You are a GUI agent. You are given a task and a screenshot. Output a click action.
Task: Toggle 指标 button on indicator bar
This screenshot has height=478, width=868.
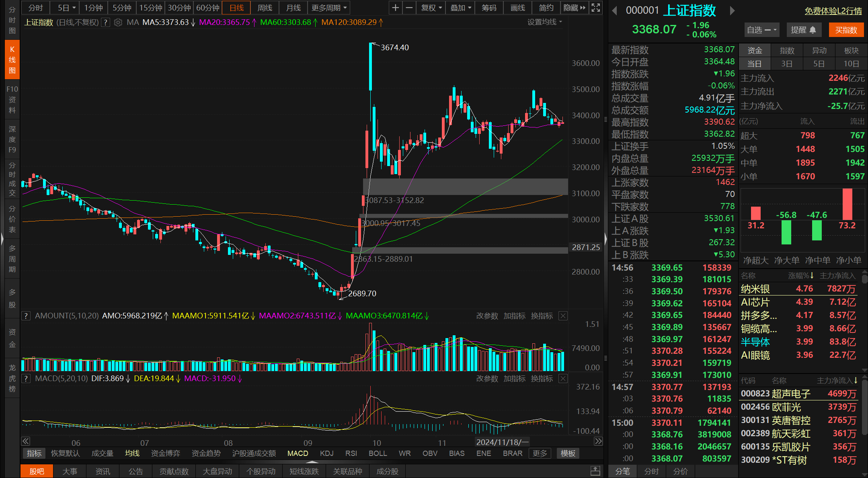coord(34,453)
